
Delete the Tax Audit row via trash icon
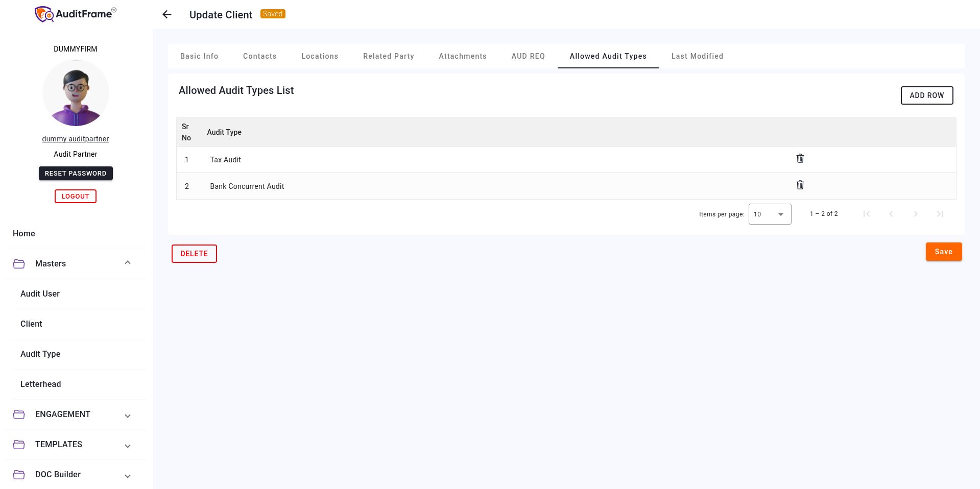(x=800, y=158)
